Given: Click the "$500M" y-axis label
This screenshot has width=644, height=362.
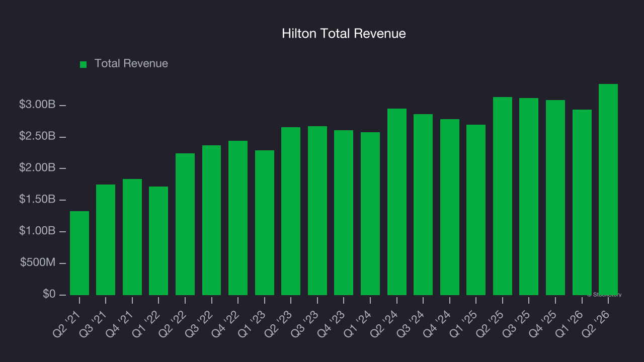Looking at the screenshot, I should (x=38, y=263).
